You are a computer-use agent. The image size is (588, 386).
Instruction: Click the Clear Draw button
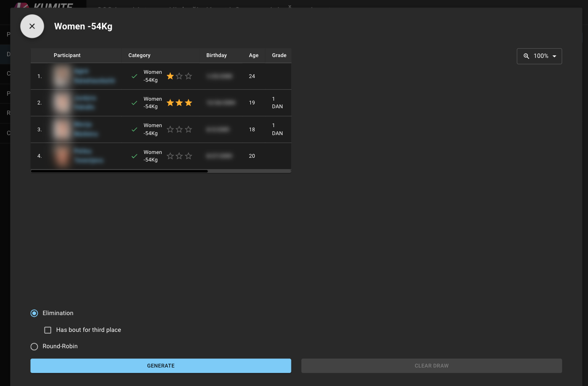(431, 366)
